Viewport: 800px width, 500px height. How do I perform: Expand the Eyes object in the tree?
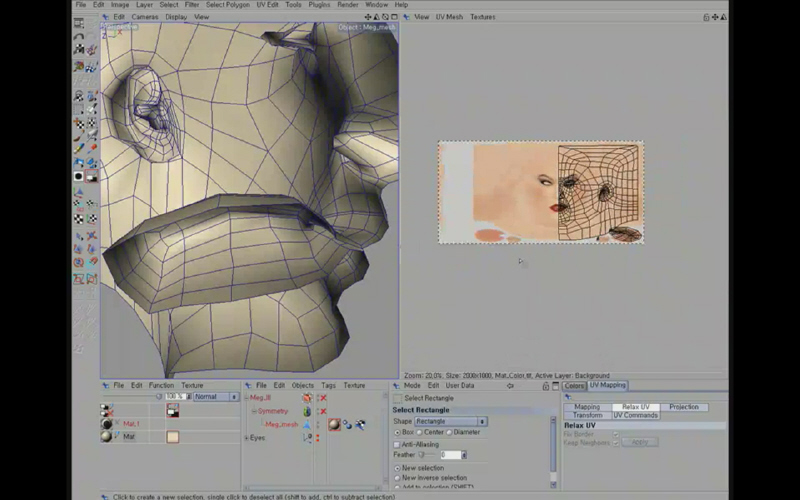point(246,438)
